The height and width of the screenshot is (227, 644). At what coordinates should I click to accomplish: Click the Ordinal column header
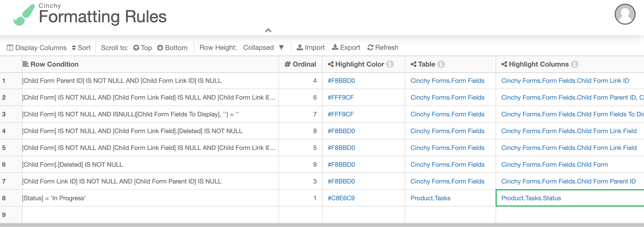[x=300, y=64]
